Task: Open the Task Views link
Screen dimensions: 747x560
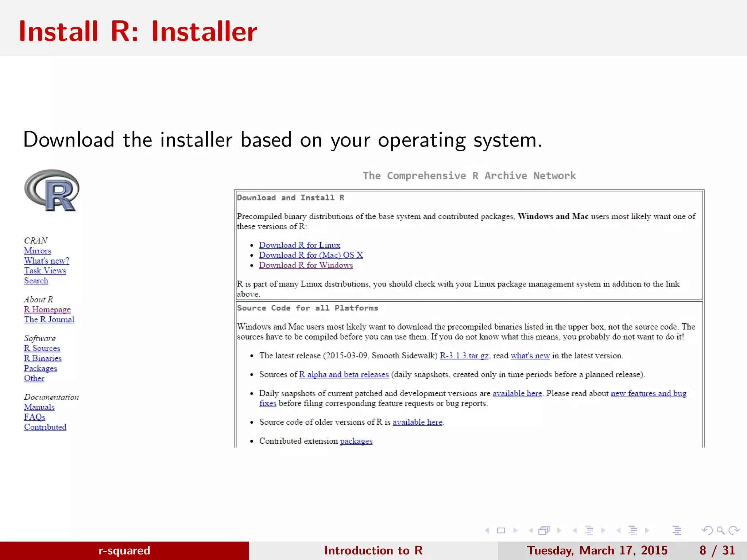Action: point(45,271)
